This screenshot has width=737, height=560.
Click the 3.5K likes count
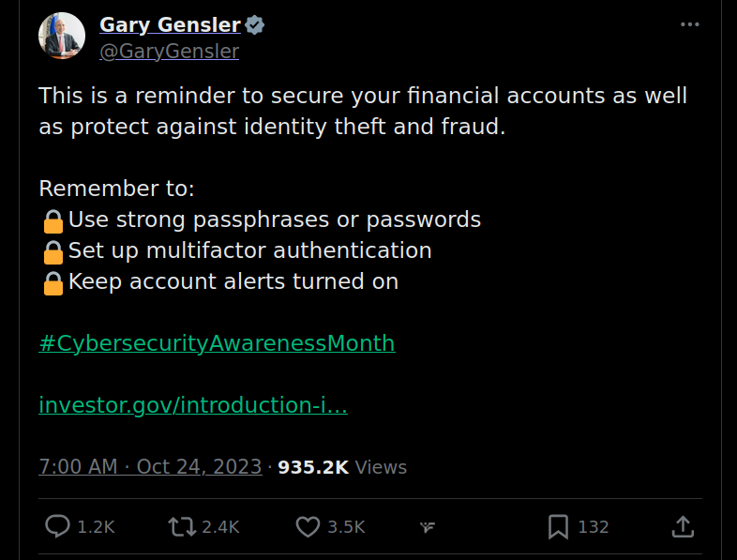pyautogui.click(x=346, y=527)
